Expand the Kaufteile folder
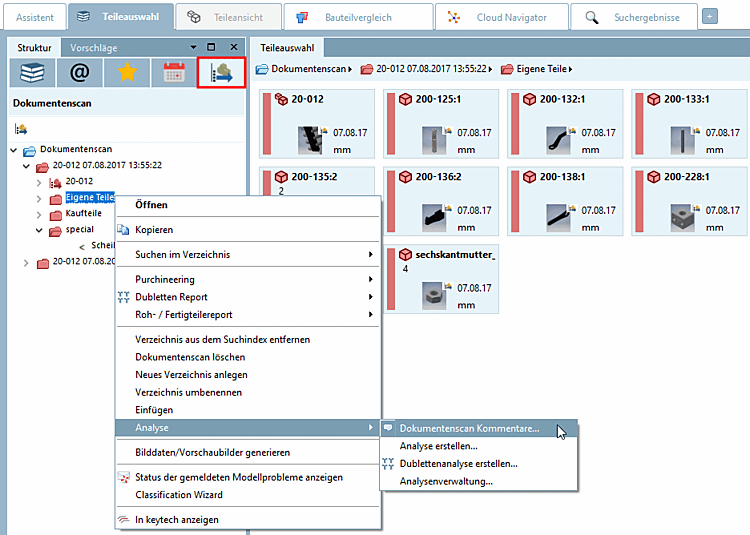 (39, 214)
